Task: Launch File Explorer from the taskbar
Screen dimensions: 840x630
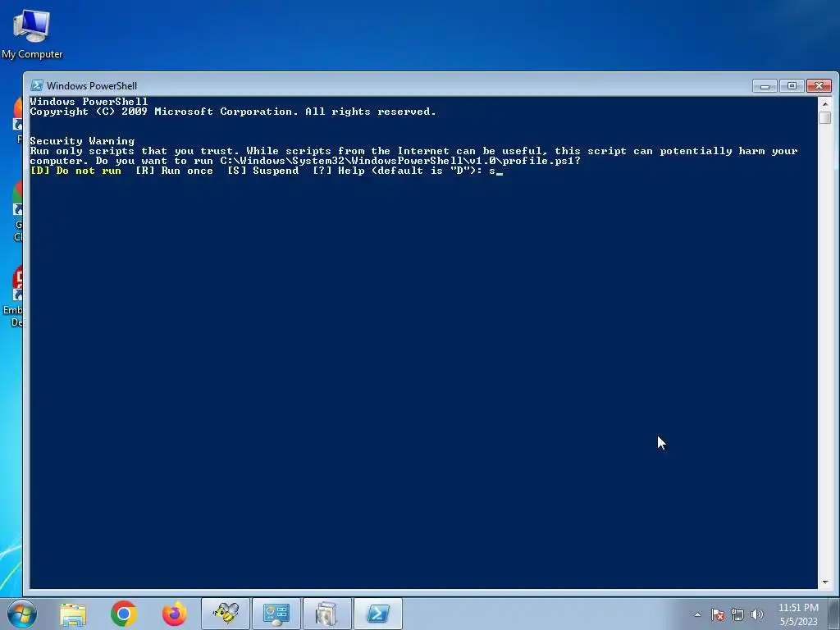Action: click(73, 614)
